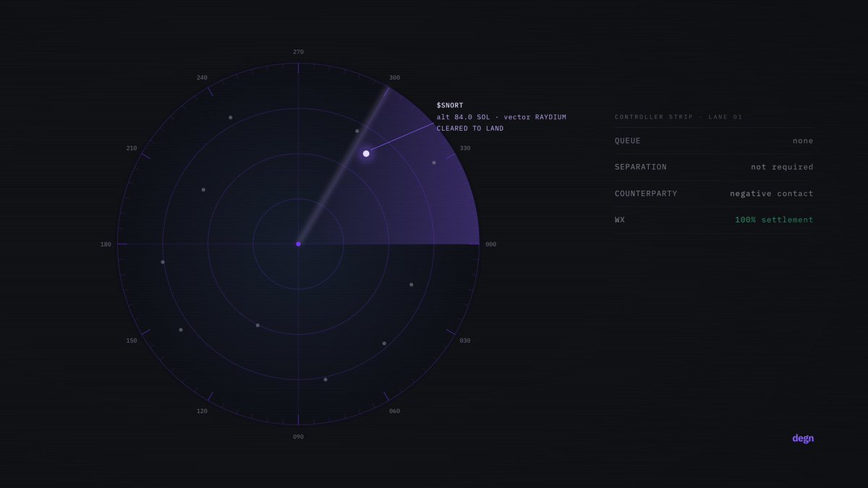
Task: Click the 090 bearing label
Action: [x=298, y=437]
